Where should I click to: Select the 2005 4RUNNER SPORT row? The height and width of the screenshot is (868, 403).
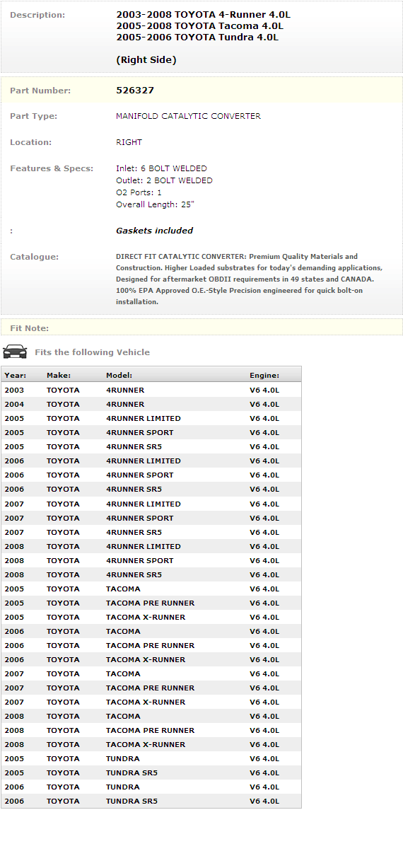click(151, 432)
